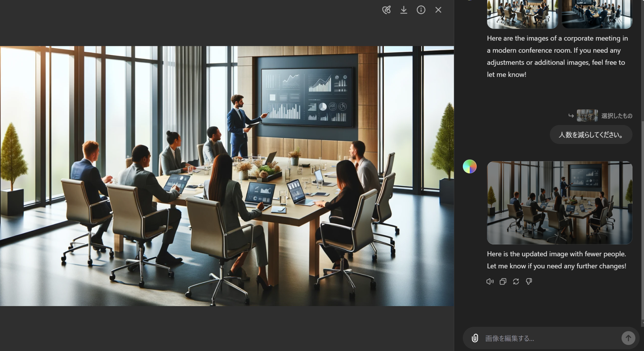Select the 人数を減らしてください message bubble
Viewport: 644px width, 351px height.
591,134
